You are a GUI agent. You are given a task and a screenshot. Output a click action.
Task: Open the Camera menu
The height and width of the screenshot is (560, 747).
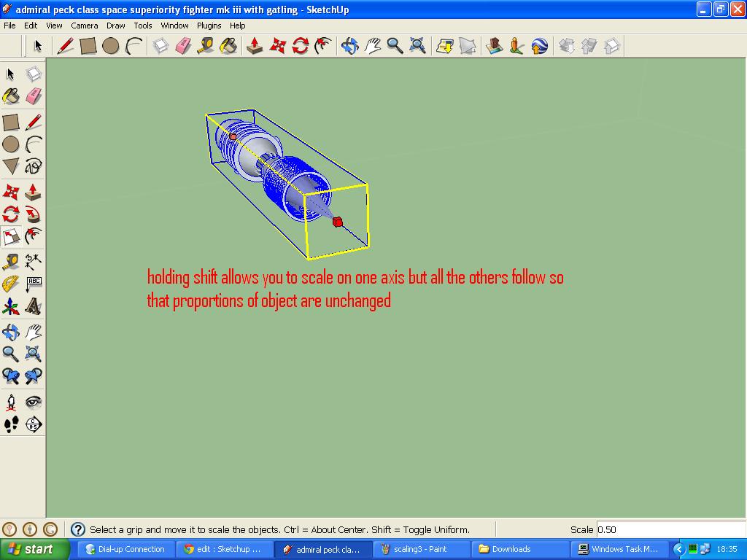[85, 26]
